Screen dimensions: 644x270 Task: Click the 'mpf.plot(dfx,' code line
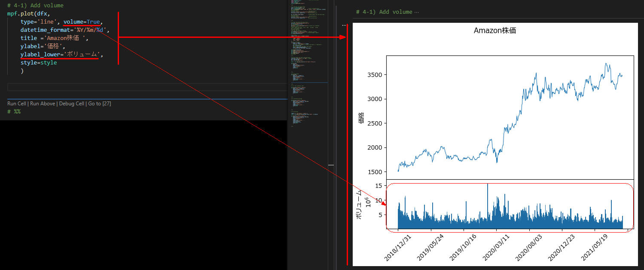(x=28, y=14)
